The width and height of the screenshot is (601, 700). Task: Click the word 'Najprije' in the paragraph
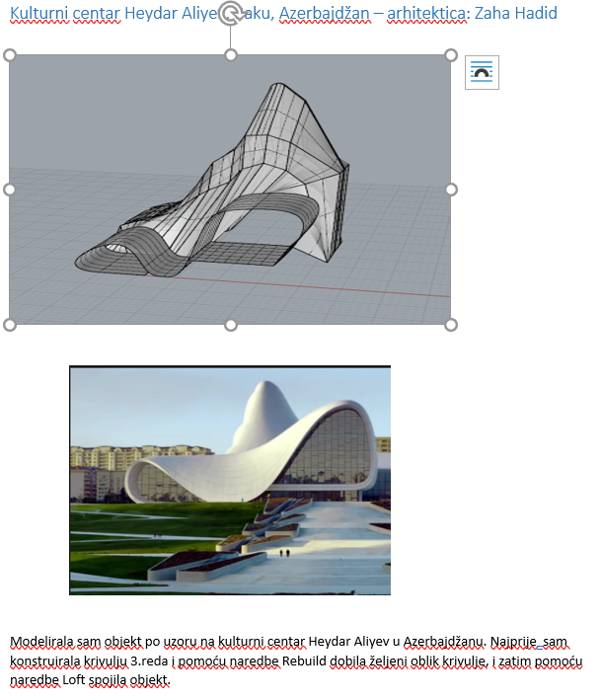point(513,642)
